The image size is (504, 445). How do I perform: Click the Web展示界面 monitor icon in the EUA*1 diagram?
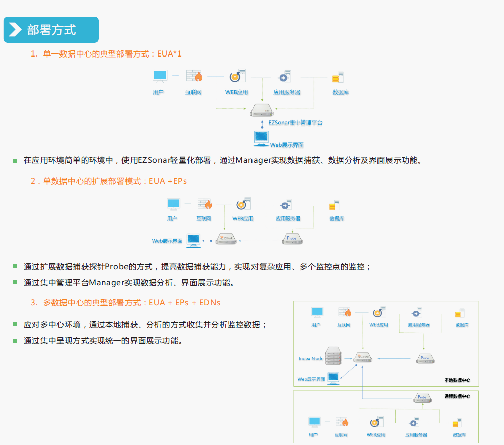click(x=261, y=139)
